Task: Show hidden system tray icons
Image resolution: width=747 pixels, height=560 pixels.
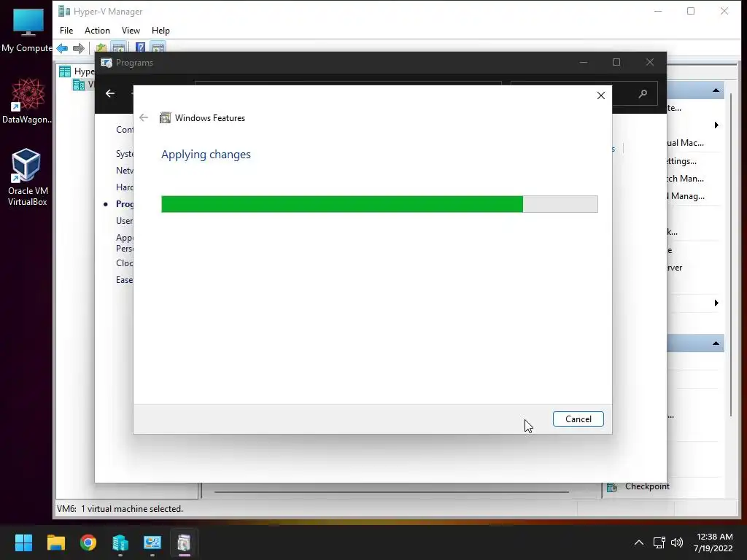Action: (639, 542)
